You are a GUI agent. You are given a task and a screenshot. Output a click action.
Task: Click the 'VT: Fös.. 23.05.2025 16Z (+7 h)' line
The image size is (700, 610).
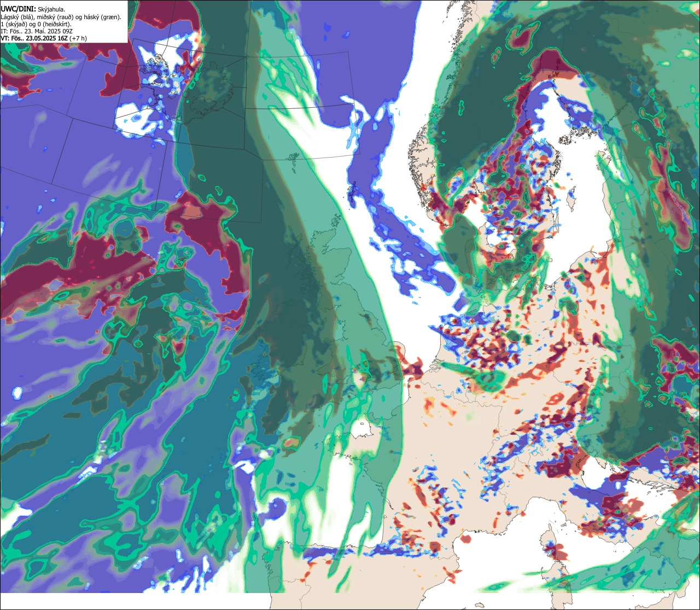pyautogui.click(x=44, y=38)
